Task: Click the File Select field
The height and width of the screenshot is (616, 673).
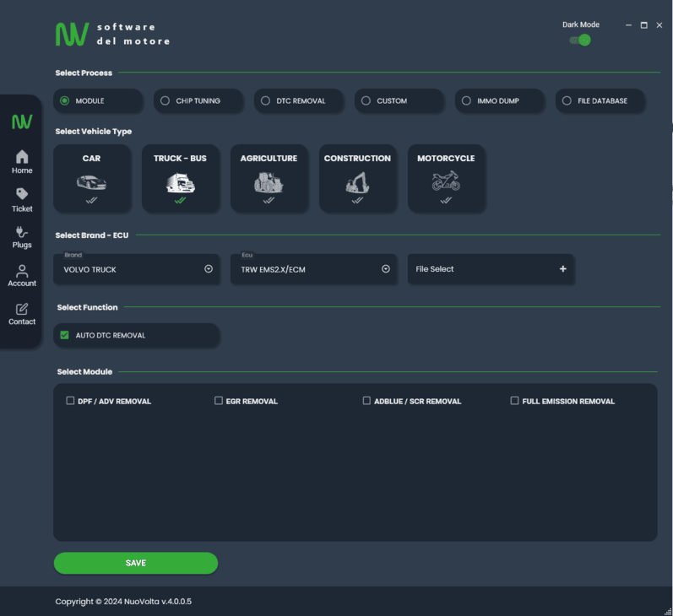Action: (x=491, y=269)
